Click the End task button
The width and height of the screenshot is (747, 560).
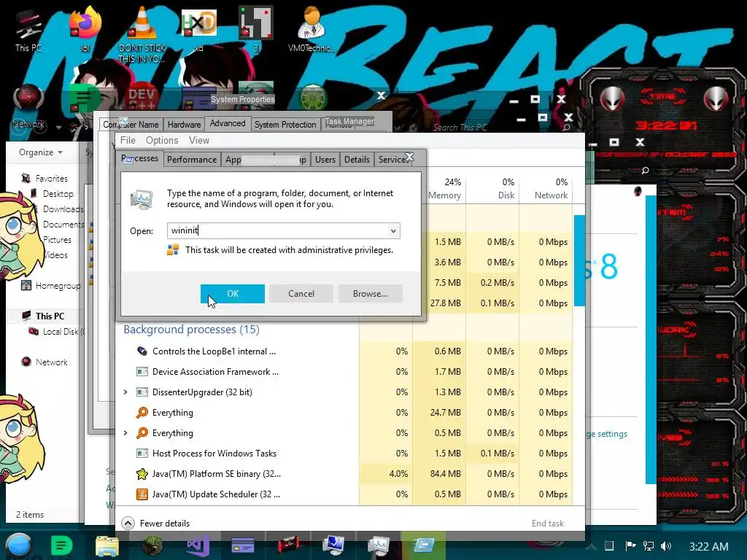[x=547, y=524]
